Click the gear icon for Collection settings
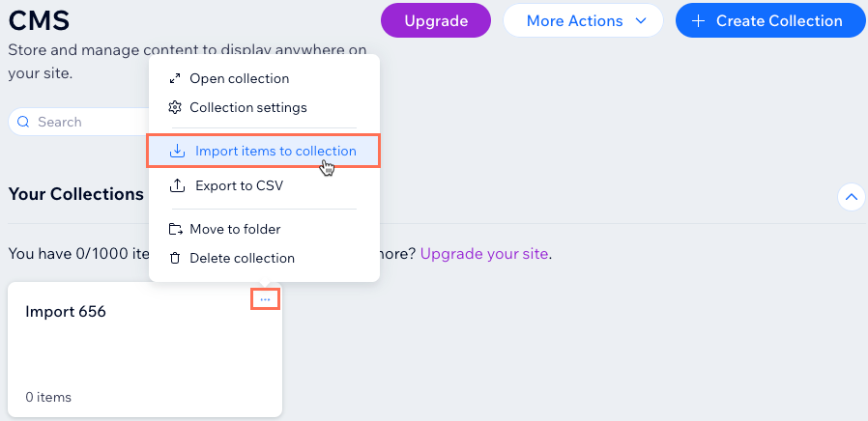Viewport: 868px width, 421px height. coord(175,107)
